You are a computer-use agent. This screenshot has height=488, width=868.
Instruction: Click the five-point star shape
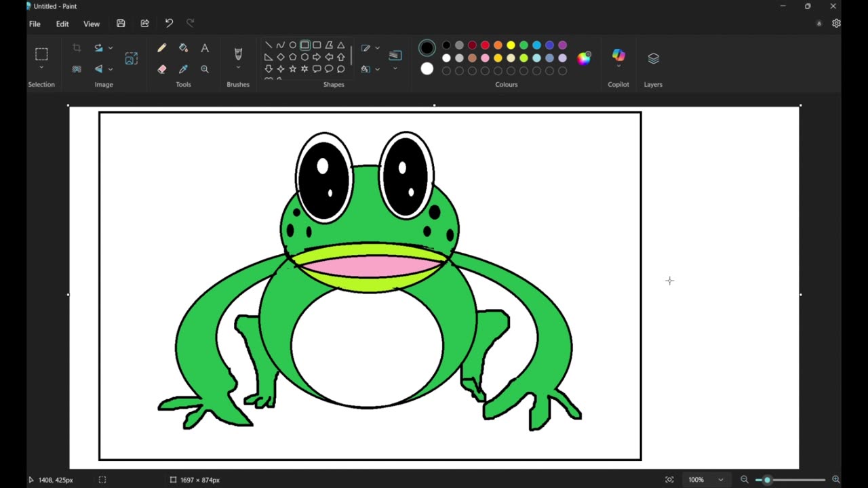click(293, 69)
